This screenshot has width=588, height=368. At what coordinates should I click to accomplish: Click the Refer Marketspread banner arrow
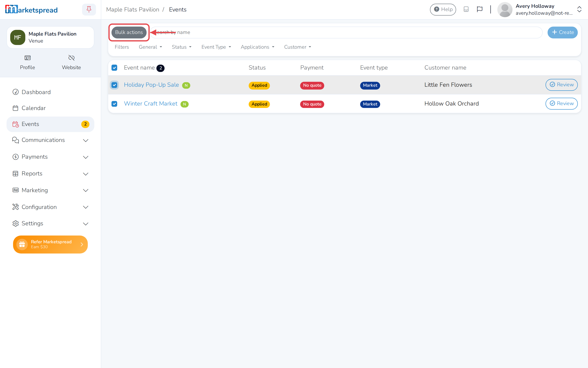tap(82, 244)
